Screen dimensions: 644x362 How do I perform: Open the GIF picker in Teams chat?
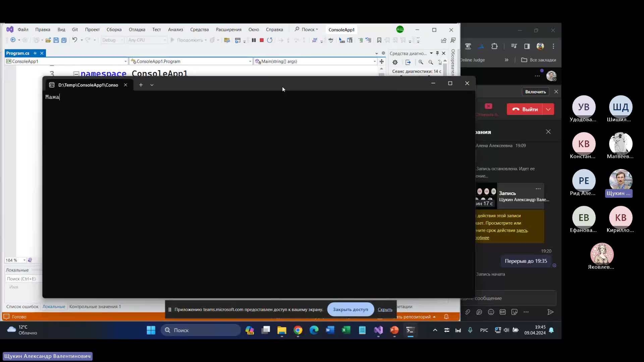click(503, 312)
